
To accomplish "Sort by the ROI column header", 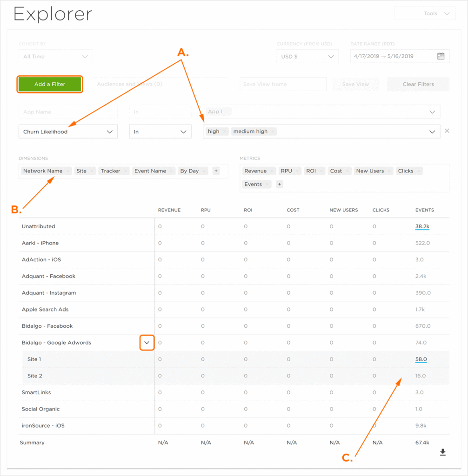I will pyautogui.click(x=248, y=210).
